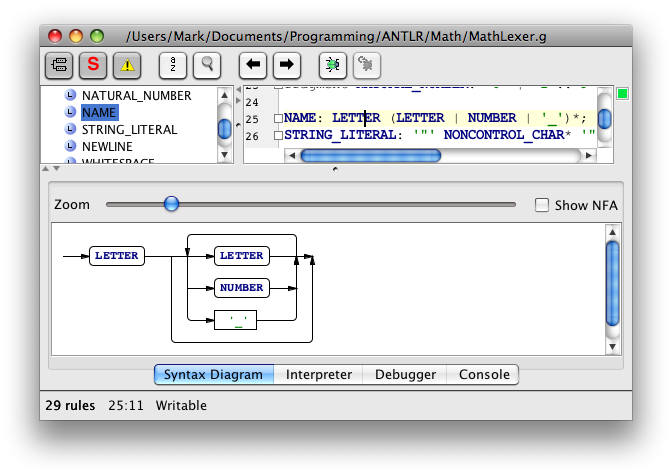Click the editor horizontal scroll-right arrow
672x475 pixels.
[x=590, y=155]
